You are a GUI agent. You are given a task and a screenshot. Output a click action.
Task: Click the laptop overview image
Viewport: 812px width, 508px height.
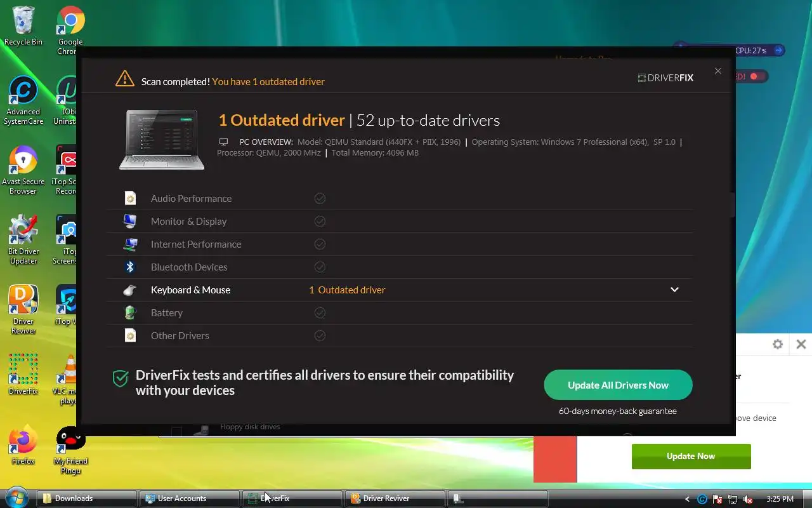[162, 139]
